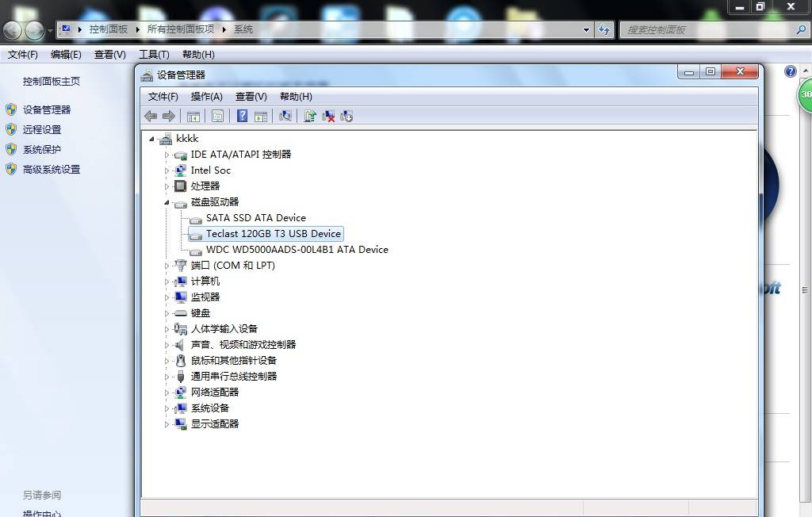Close the 设备管理器 window
This screenshot has height=517, width=812.
click(x=740, y=72)
